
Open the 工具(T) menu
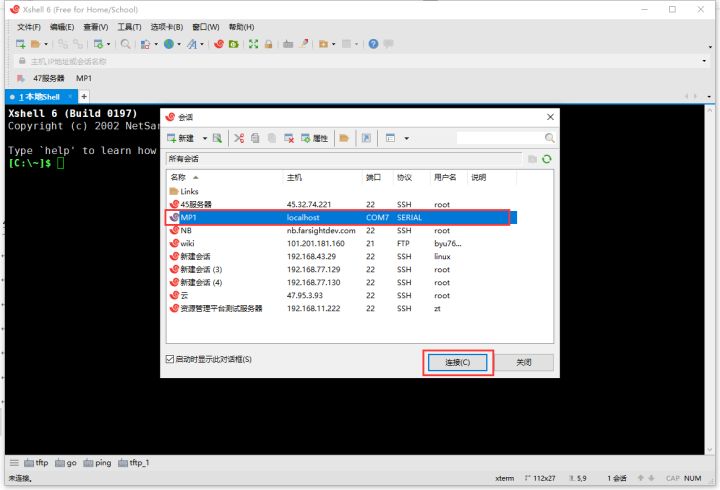(129, 27)
